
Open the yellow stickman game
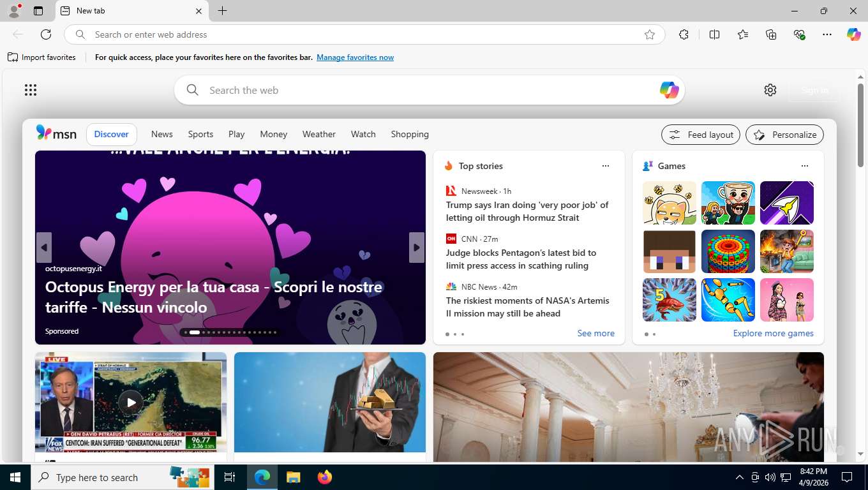tap(728, 300)
